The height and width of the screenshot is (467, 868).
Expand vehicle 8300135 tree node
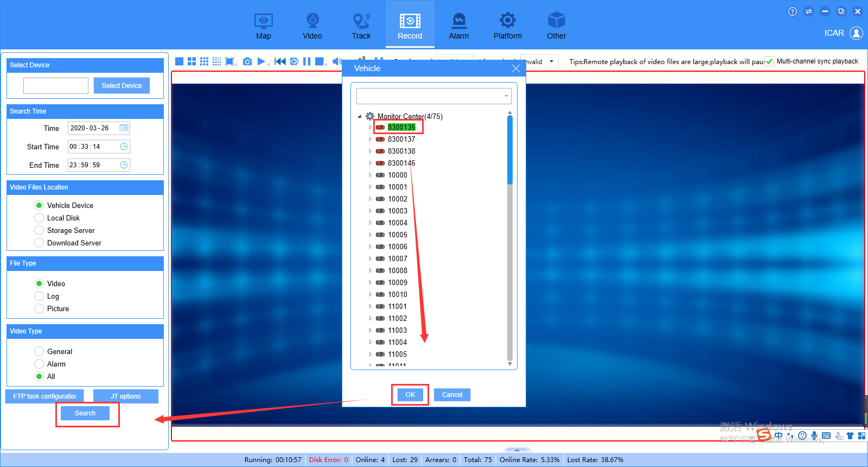tap(371, 127)
